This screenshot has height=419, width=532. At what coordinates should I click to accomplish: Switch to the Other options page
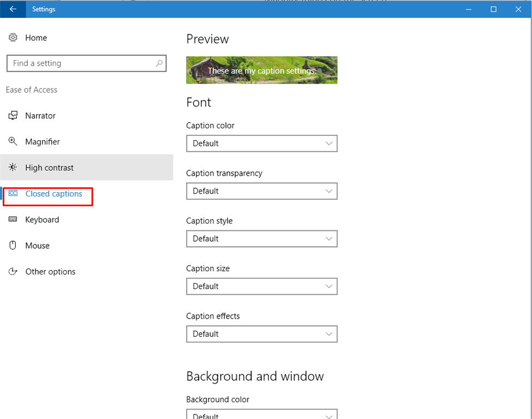50,271
